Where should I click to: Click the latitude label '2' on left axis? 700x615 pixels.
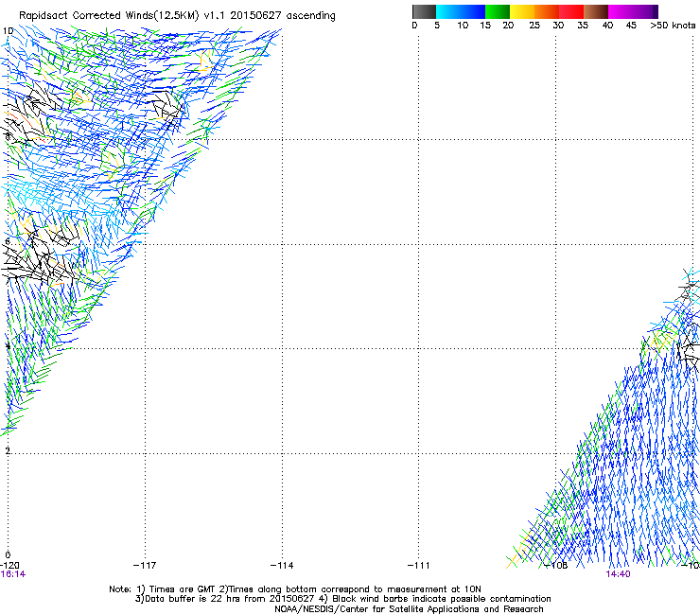click(x=8, y=450)
